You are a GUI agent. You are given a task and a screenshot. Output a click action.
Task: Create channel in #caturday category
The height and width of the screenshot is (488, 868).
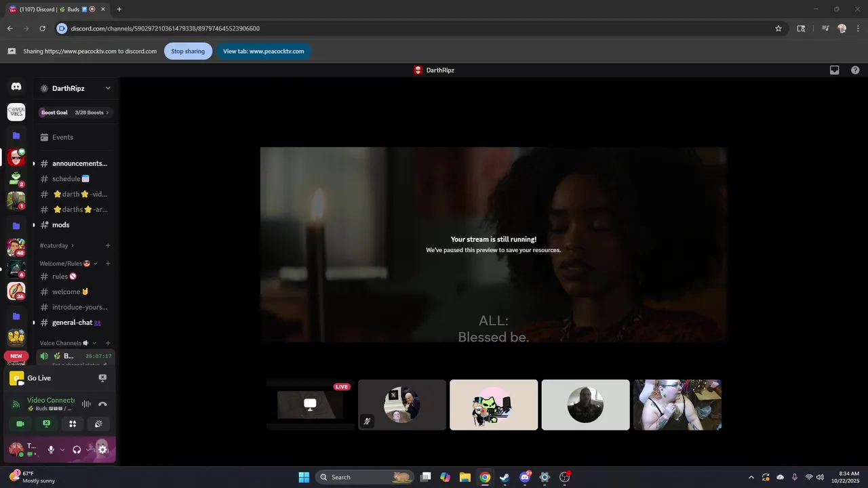pyautogui.click(x=108, y=245)
